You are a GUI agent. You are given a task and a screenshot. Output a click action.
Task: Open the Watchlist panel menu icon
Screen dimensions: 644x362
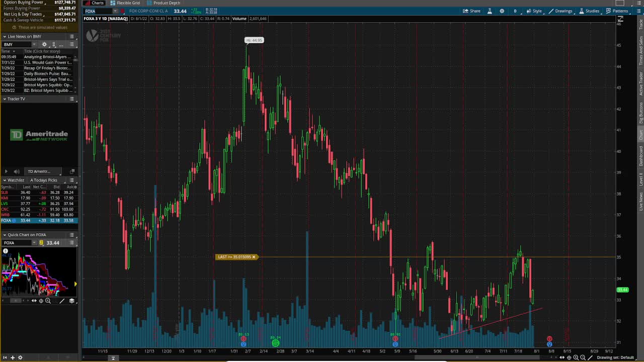[72, 180]
